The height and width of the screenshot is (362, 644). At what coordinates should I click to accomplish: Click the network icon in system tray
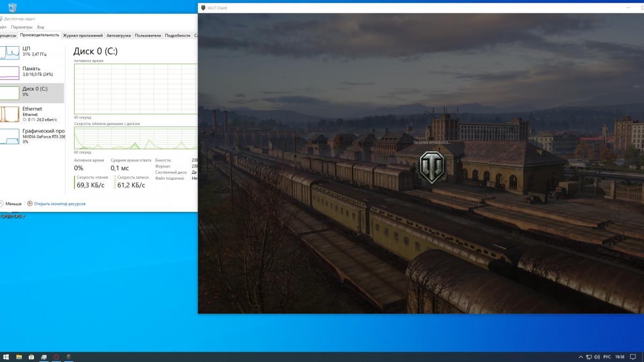point(589,357)
